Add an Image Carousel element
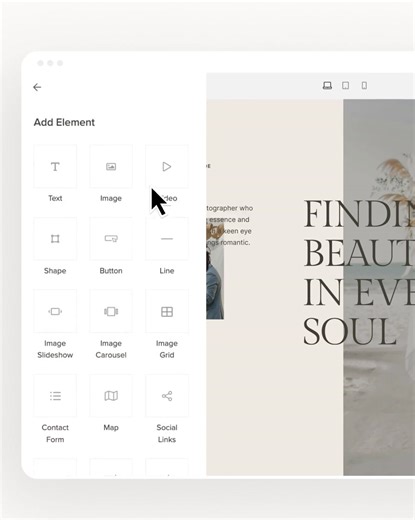This screenshot has width=415, height=520. point(111,311)
